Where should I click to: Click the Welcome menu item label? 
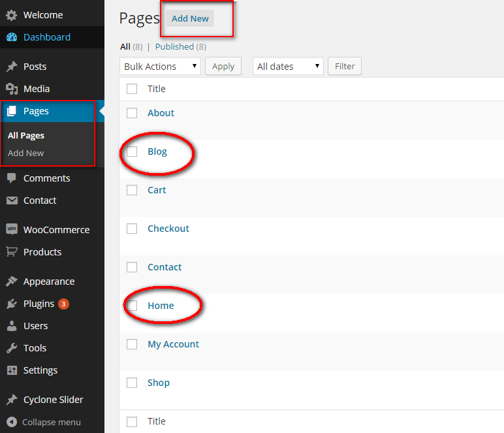[x=43, y=15]
